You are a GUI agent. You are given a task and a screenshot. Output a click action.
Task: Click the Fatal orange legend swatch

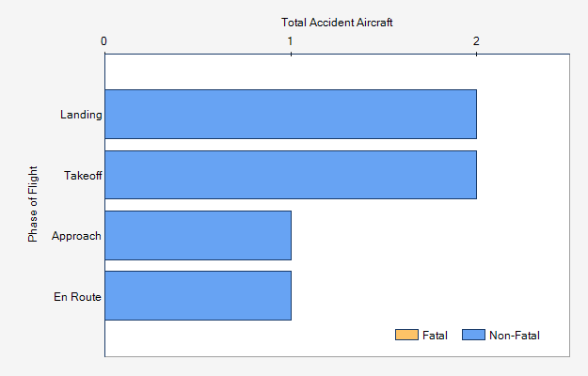(x=406, y=335)
